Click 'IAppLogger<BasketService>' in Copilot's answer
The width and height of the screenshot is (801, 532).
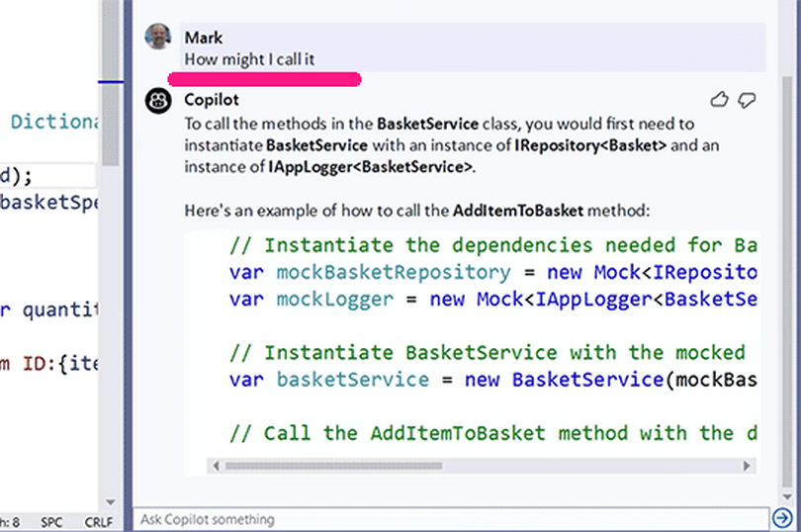pos(371,167)
